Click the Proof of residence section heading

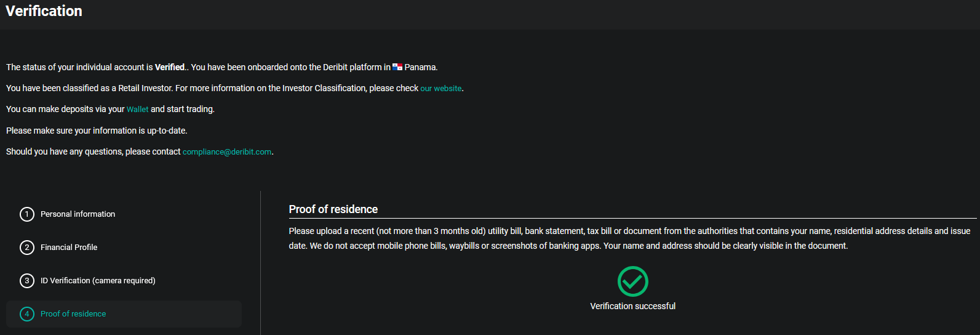coord(333,209)
